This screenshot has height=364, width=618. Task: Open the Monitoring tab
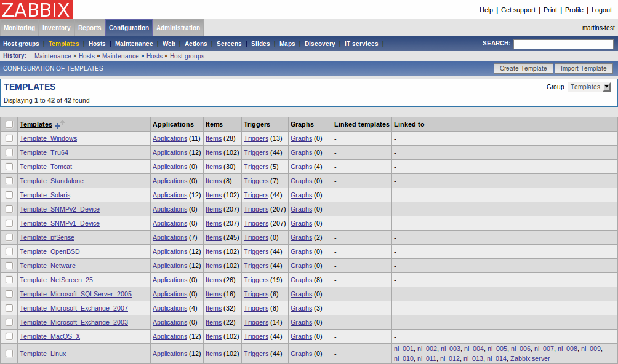pyautogui.click(x=19, y=28)
